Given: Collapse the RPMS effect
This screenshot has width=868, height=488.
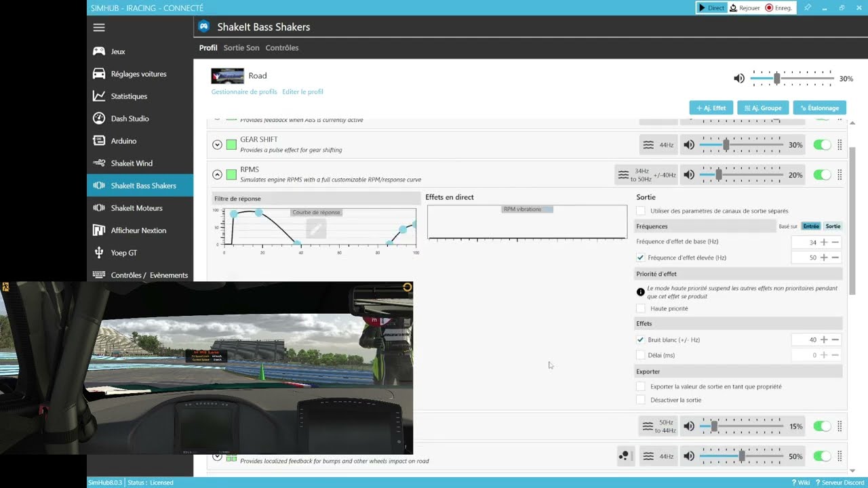Looking at the screenshot, I should pos(217,174).
